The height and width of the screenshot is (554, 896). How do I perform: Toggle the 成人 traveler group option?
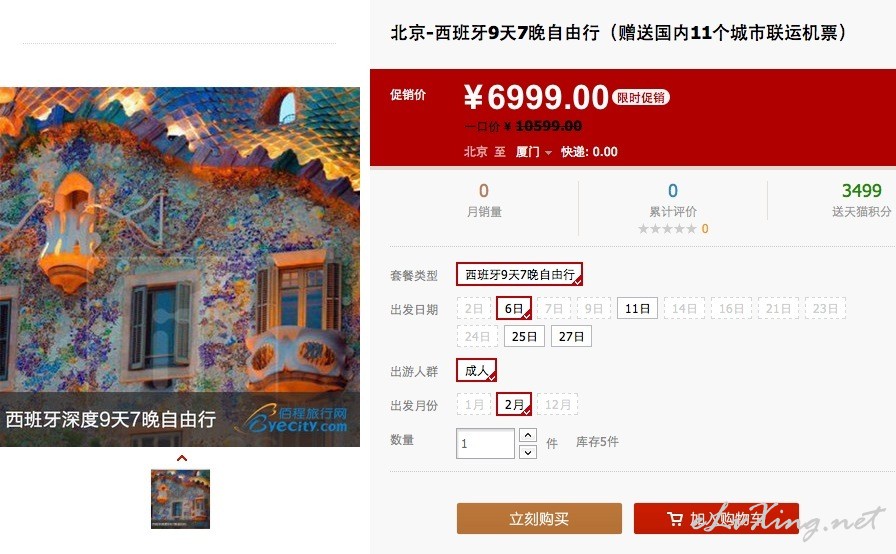476,370
